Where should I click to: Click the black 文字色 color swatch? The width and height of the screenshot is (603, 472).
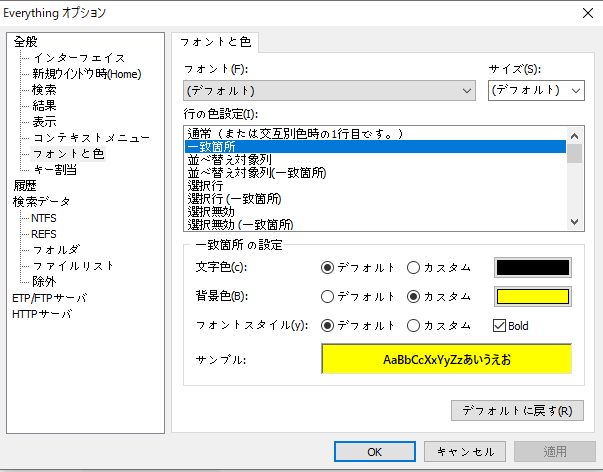[533, 267]
